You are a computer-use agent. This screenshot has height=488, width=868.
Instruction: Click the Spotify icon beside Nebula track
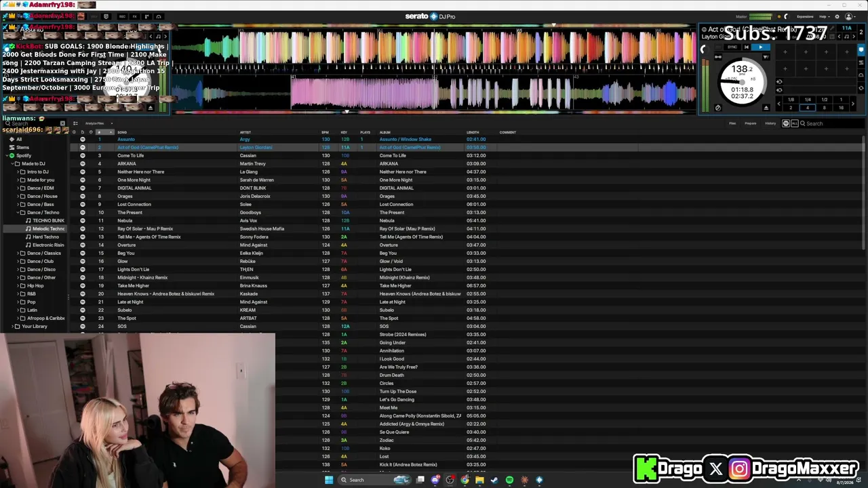click(x=83, y=221)
